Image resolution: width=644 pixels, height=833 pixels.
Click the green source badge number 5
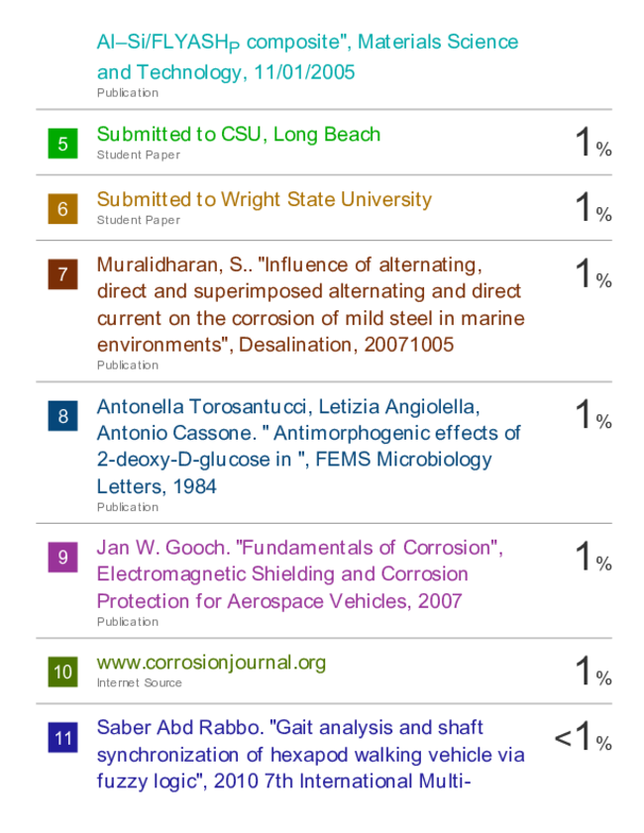[62, 144]
